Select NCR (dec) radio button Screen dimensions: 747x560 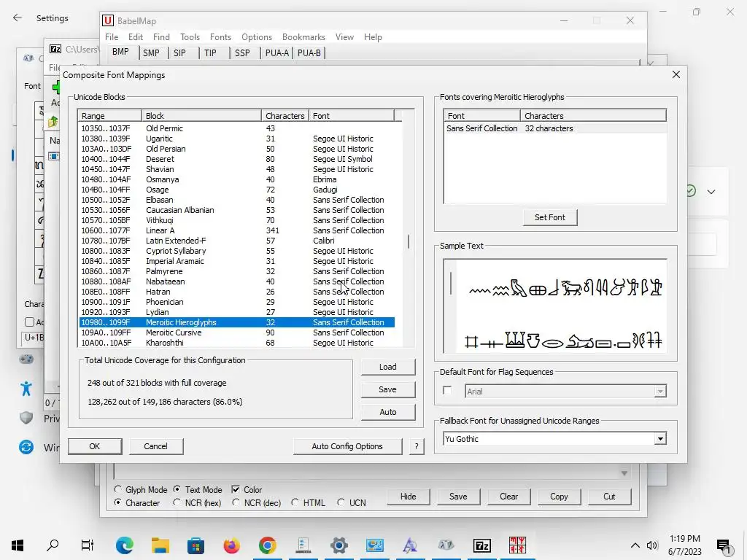(x=236, y=502)
